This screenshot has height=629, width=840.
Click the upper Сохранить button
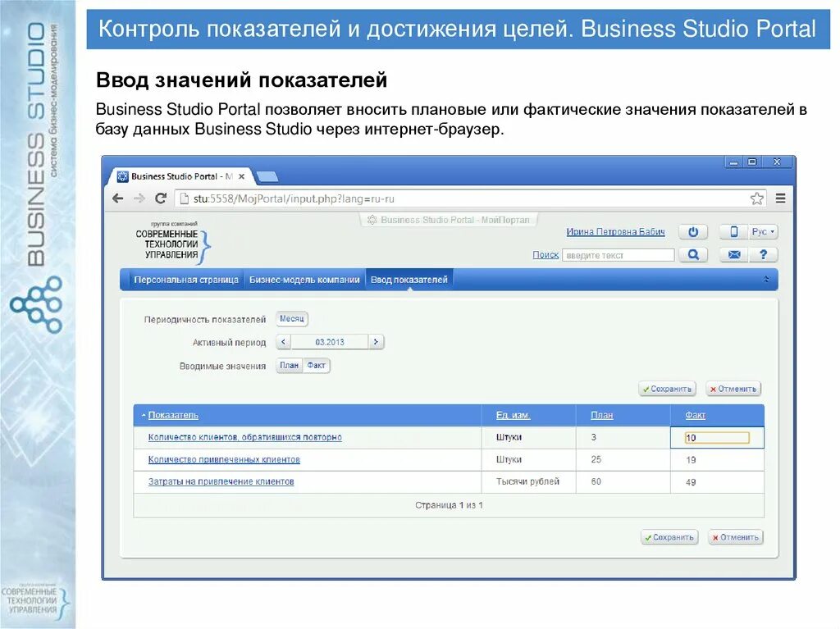pyautogui.click(x=667, y=389)
